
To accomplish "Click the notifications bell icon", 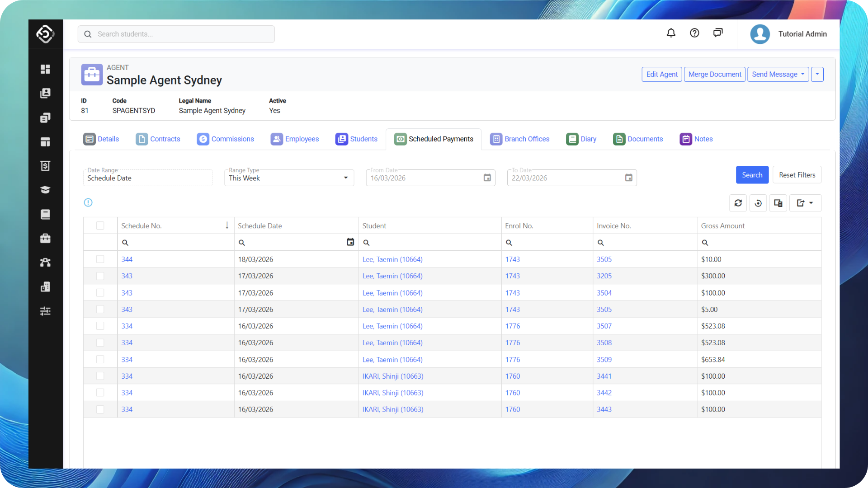I will tap(671, 33).
